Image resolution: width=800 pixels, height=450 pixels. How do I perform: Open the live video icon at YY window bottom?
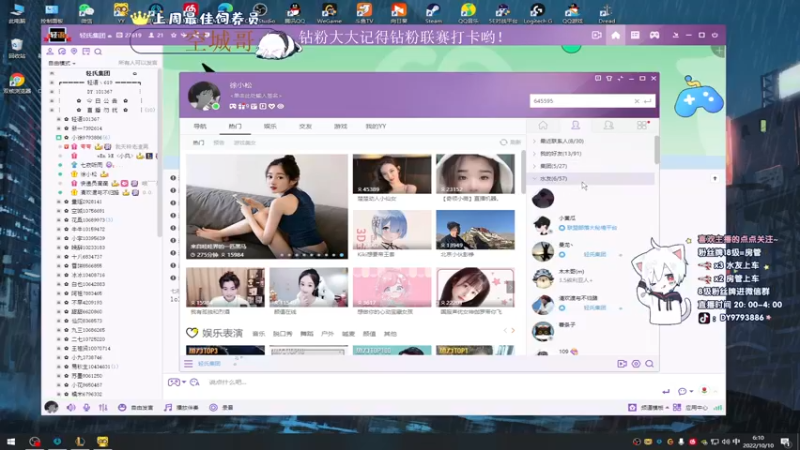[x=622, y=364]
